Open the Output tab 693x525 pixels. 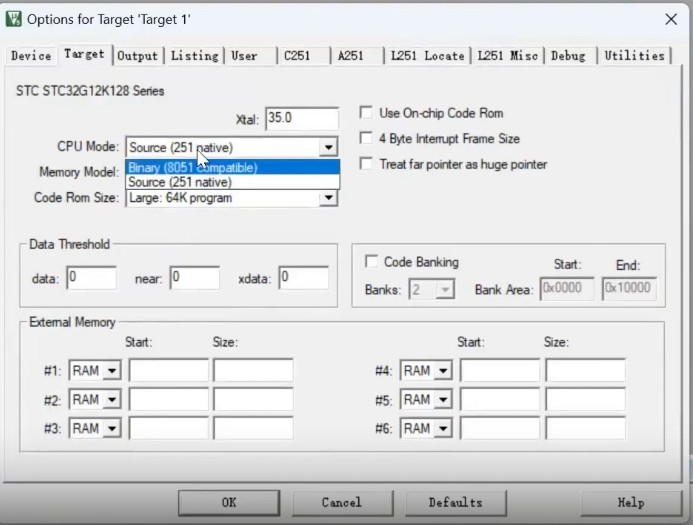tap(138, 56)
